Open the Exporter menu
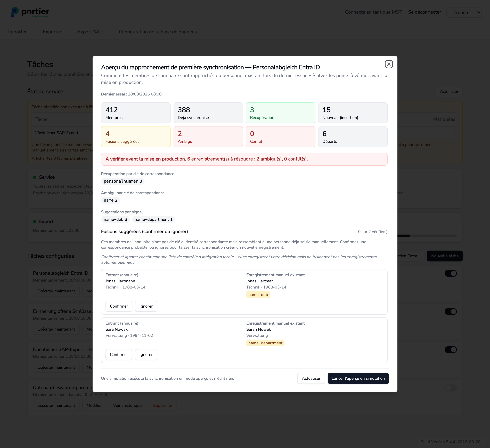This screenshot has width=490, height=448. pyautogui.click(x=52, y=32)
